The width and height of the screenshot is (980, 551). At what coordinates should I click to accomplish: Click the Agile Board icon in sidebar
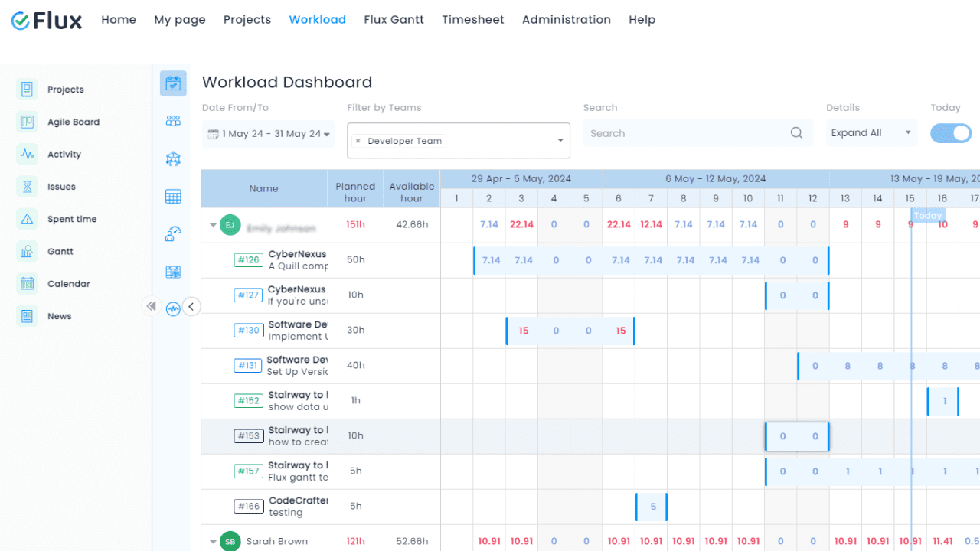[x=28, y=122]
